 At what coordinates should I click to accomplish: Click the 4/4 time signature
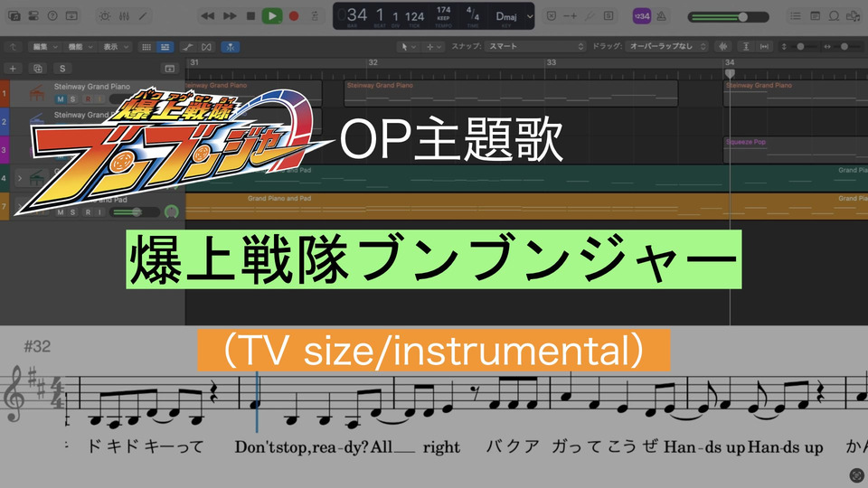(x=472, y=14)
